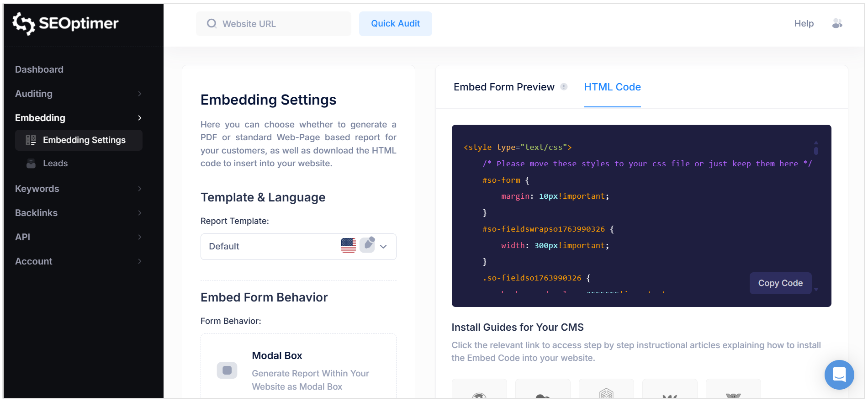868x402 pixels.
Task: Open the Auditing menu item
Action: click(x=34, y=94)
